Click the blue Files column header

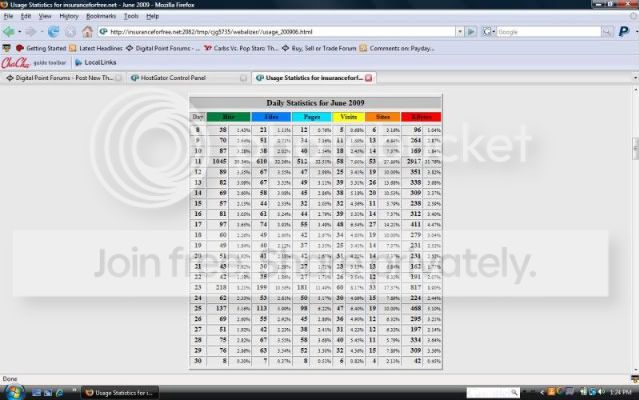point(271,117)
